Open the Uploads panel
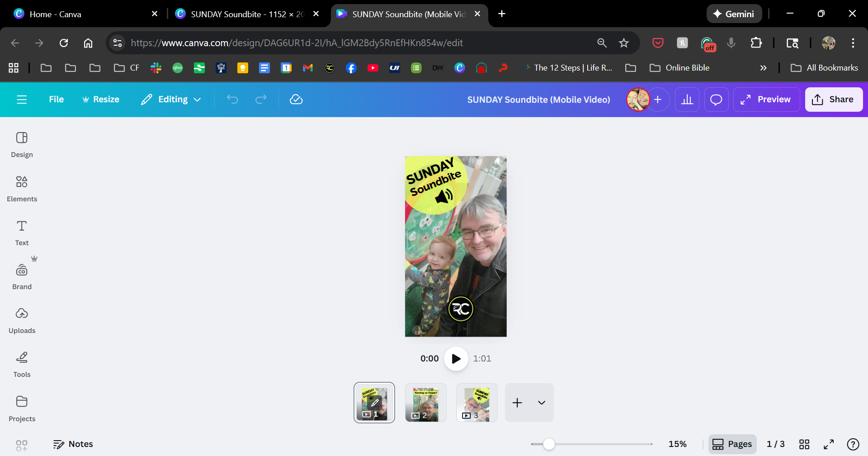This screenshot has height=456, width=868. click(x=22, y=320)
